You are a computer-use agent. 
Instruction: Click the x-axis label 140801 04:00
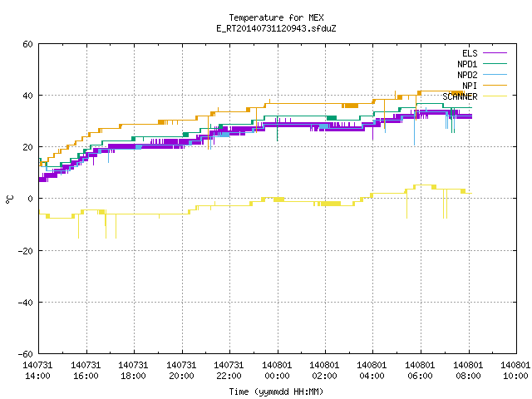(x=372, y=371)
